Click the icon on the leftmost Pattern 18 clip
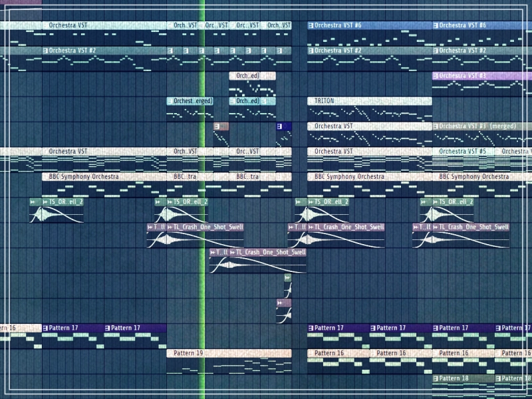Screen dimensions: 532x399 (436, 378)
